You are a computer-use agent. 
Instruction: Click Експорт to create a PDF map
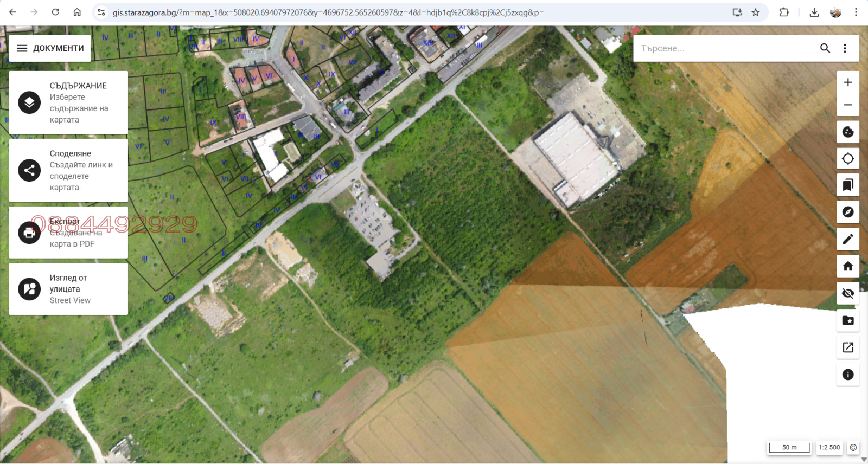(68, 233)
